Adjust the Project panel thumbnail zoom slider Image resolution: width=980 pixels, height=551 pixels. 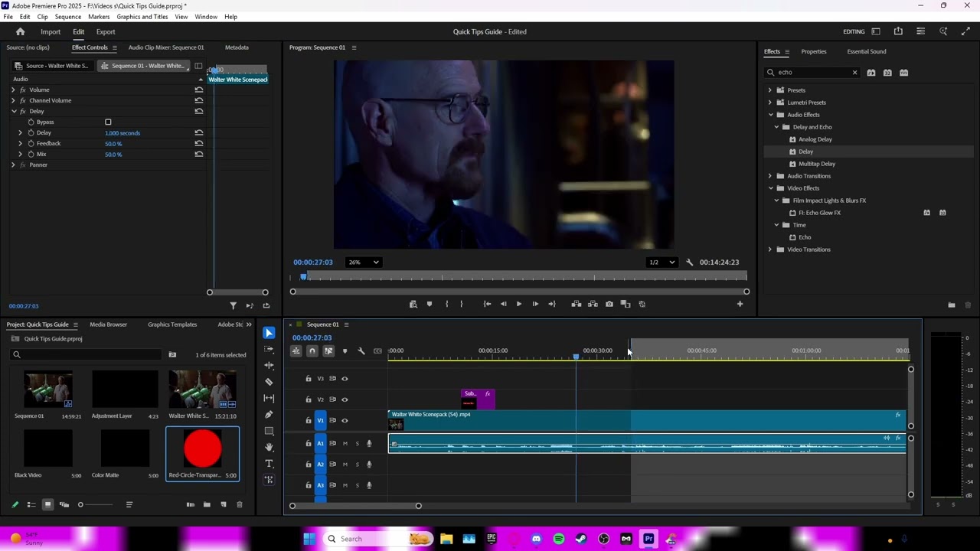pyautogui.click(x=81, y=504)
